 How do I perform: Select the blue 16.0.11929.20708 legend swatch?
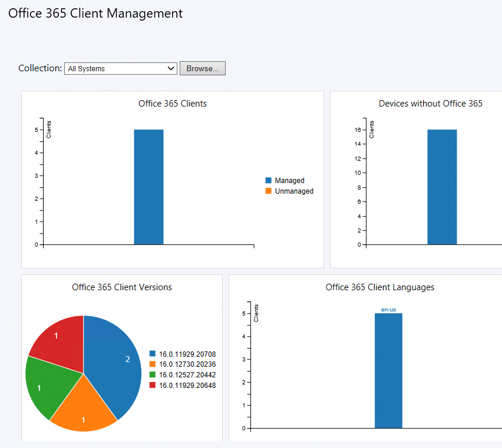[x=153, y=354]
